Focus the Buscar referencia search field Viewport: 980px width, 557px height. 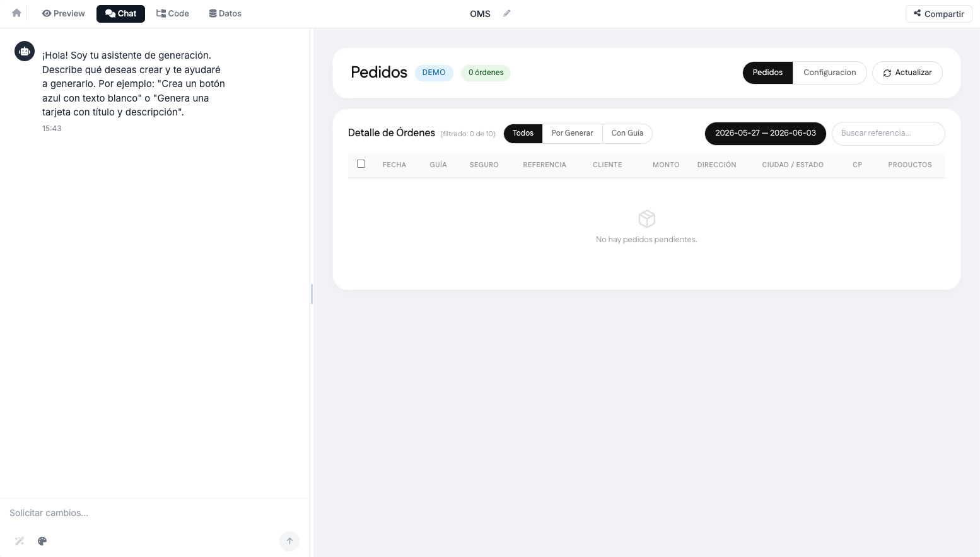pos(888,133)
